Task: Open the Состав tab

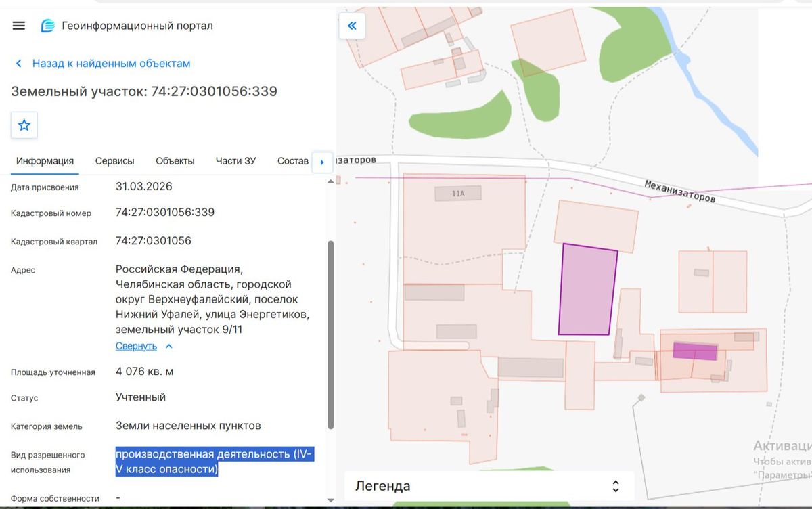Action: (x=293, y=161)
